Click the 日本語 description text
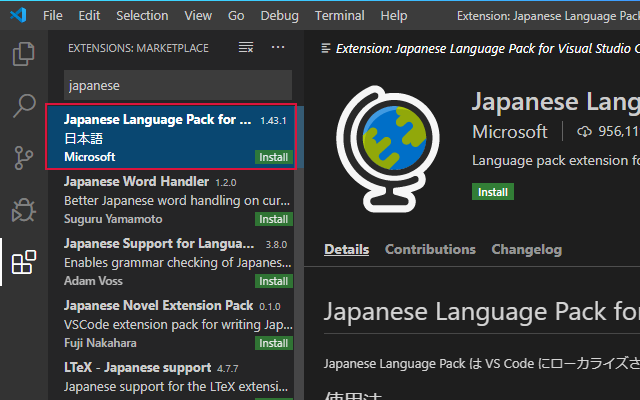640x400 pixels. click(x=84, y=139)
